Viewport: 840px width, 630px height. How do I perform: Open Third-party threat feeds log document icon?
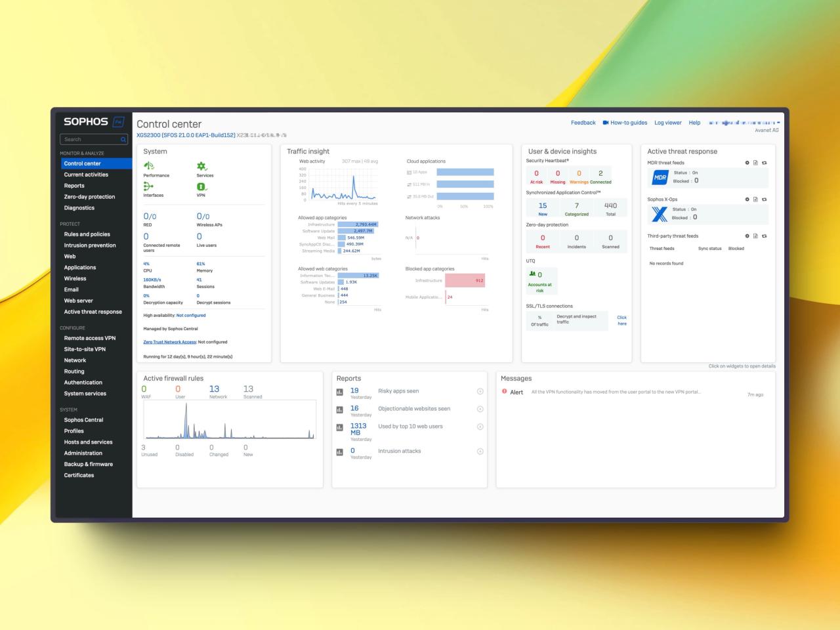(x=755, y=236)
